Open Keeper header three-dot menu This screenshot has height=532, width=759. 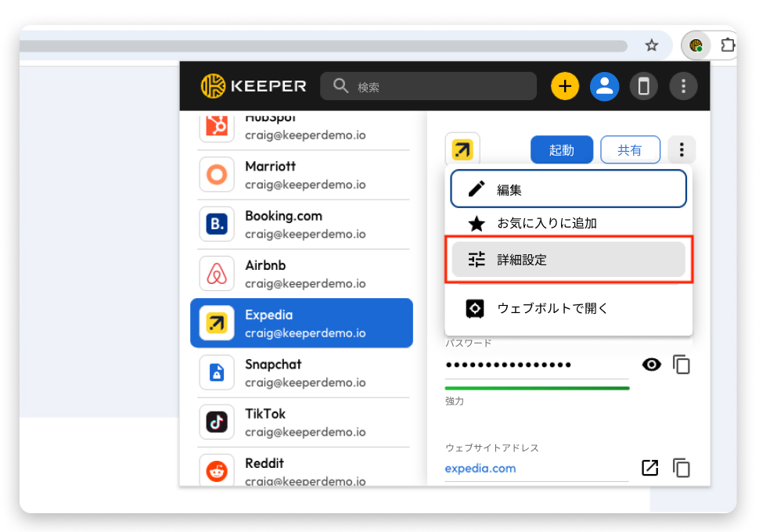[683, 86]
